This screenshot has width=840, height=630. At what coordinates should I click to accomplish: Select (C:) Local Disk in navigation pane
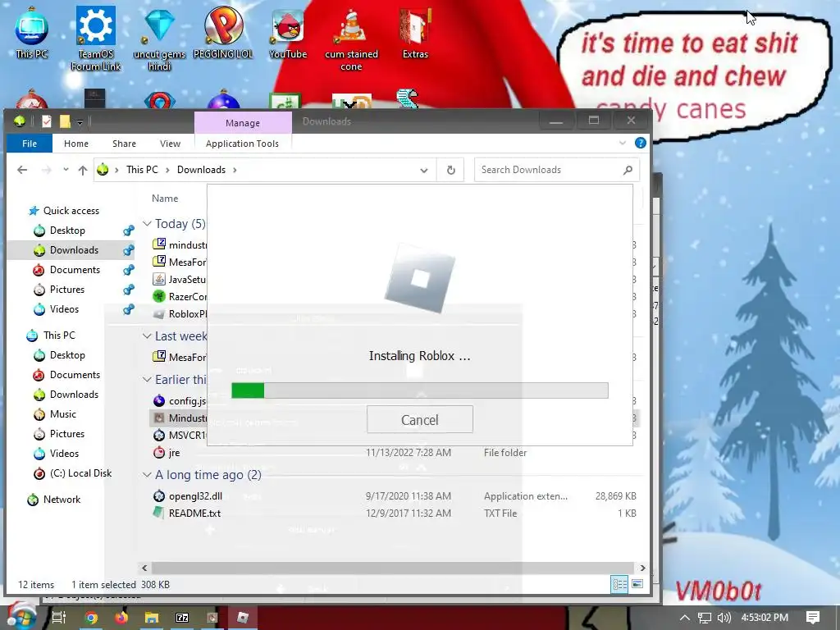80,473
